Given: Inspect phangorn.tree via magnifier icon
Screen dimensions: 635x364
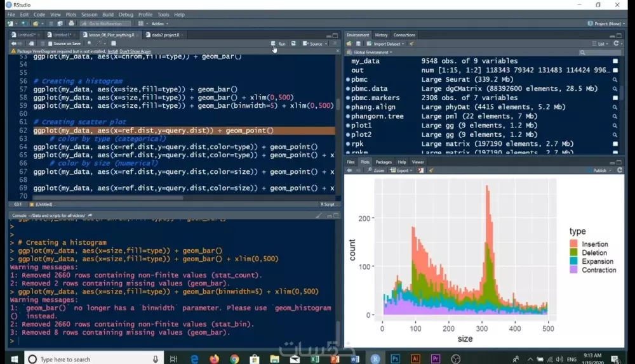Looking at the screenshot, I should [x=615, y=117].
